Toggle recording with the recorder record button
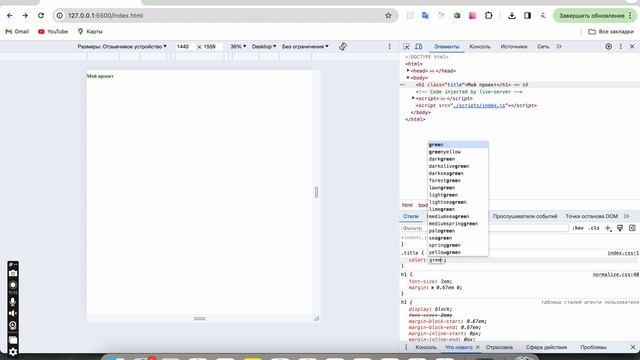Viewport: 640px width, 360px height. [13, 285]
